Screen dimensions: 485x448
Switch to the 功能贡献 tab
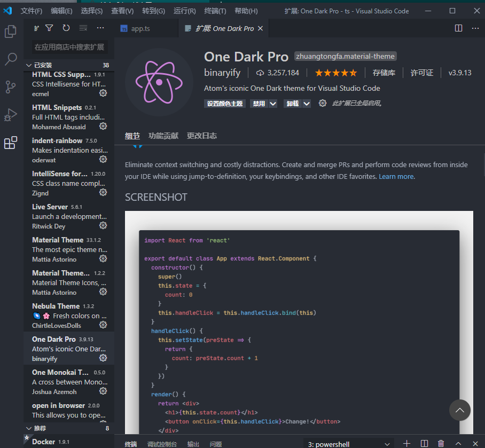point(163,136)
